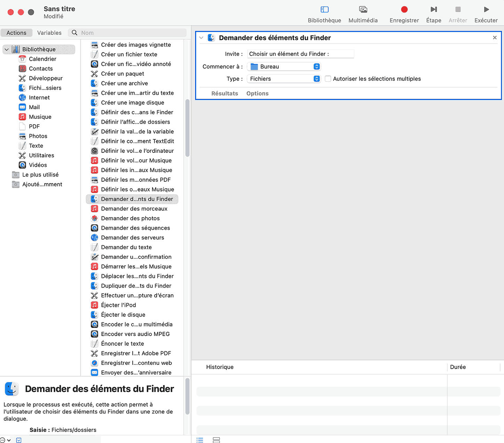The width and height of the screenshot is (504, 443).
Task: Show the variables split view icon
Action: click(216, 440)
